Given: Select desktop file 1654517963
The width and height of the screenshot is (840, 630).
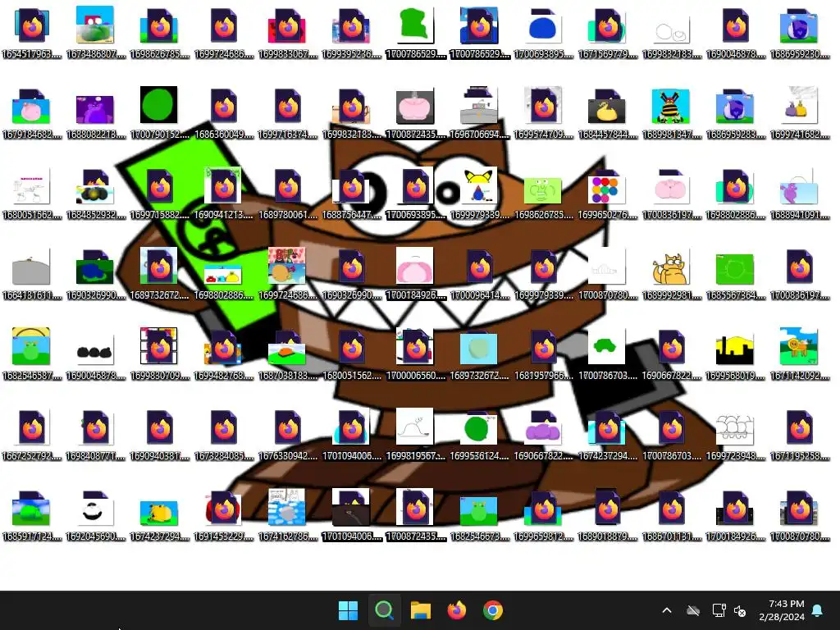Looking at the screenshot, I should (x=32, y=32).
